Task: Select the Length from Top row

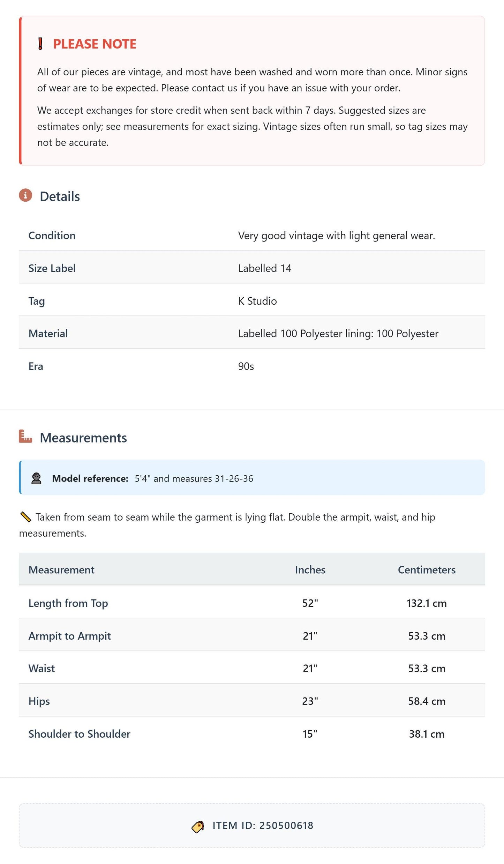Action: coord(252,603)
